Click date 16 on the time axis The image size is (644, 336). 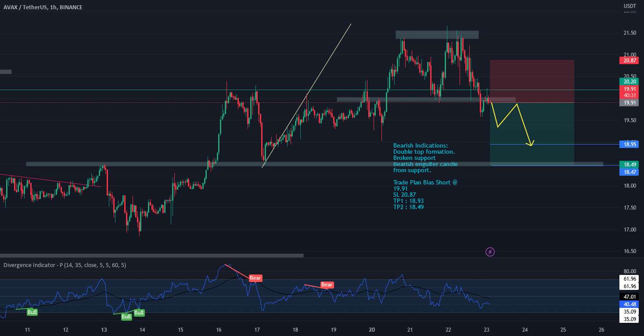(219, 329)
